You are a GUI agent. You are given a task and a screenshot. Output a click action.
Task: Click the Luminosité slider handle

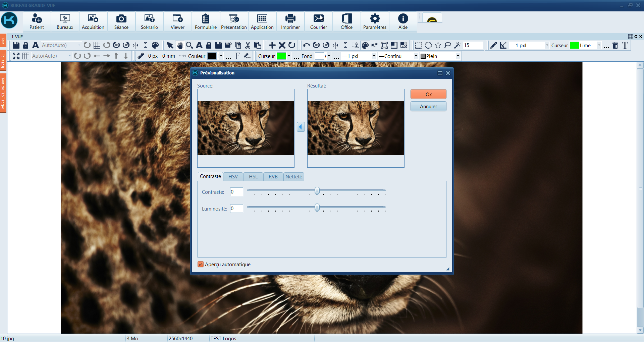click(317, 208)
